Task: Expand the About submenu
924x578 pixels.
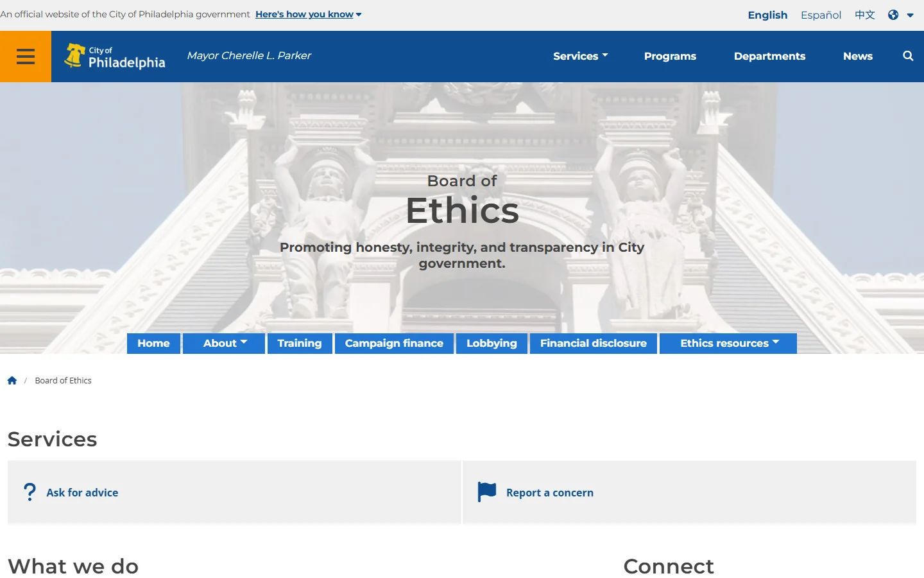Action: coord(224,343)
